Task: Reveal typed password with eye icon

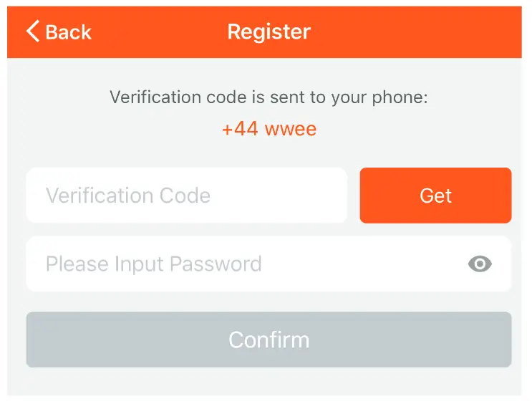Action: pyautogui.click(x=480, y=264)
